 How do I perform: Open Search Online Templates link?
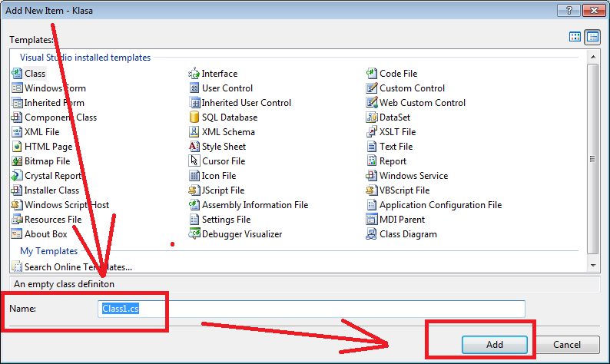click(x=78, y=267)
